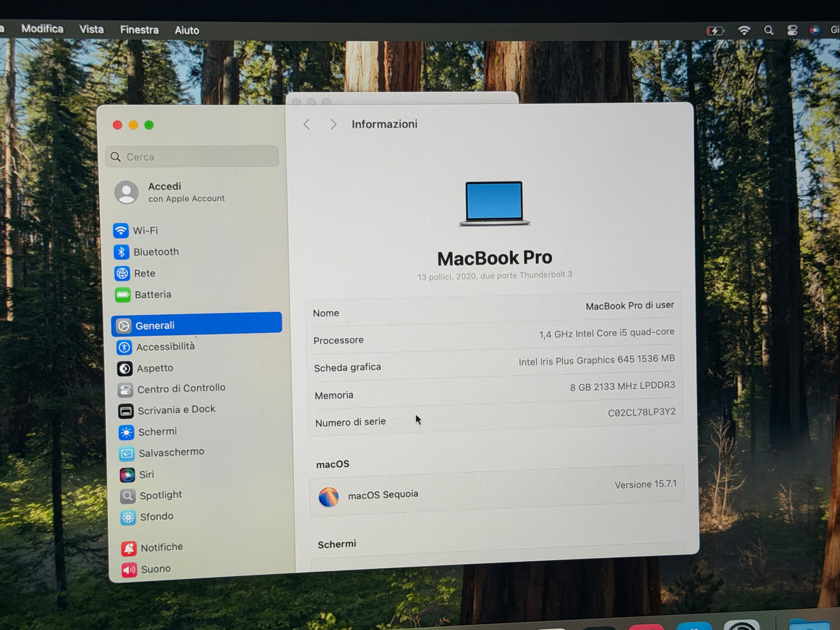Viewport: 840px width, 630px height.
Task: Open the Aiuto menu
Action: [187, 30]
